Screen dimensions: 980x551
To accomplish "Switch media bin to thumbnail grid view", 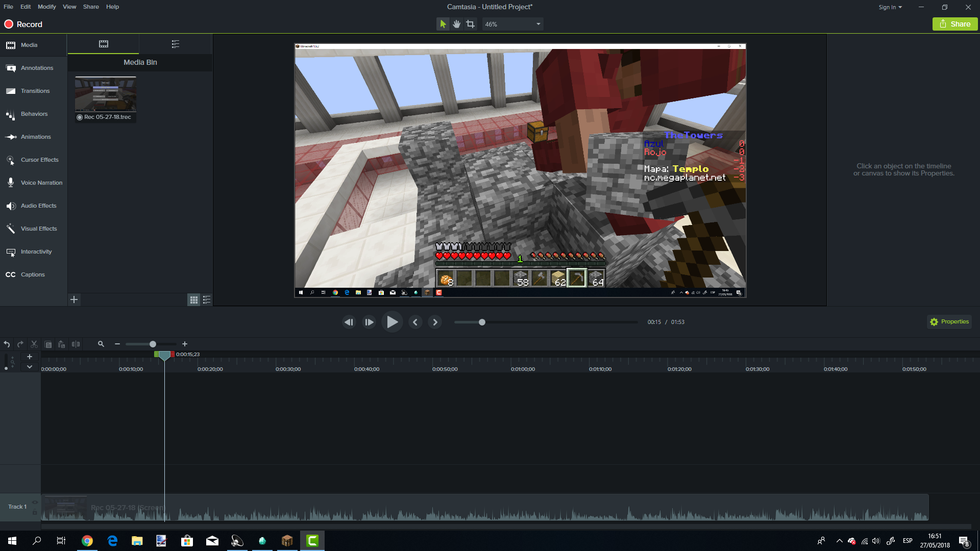I will 194,300.
